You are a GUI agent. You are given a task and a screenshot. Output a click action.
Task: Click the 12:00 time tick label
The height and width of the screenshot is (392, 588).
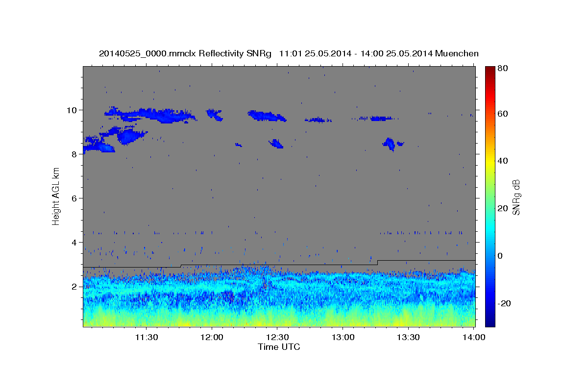tap(212, 337)
